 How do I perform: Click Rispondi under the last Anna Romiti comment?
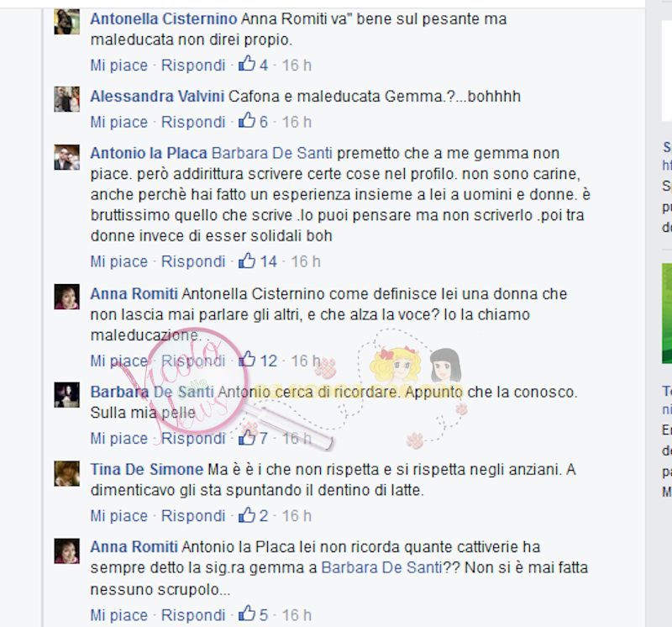193,615
